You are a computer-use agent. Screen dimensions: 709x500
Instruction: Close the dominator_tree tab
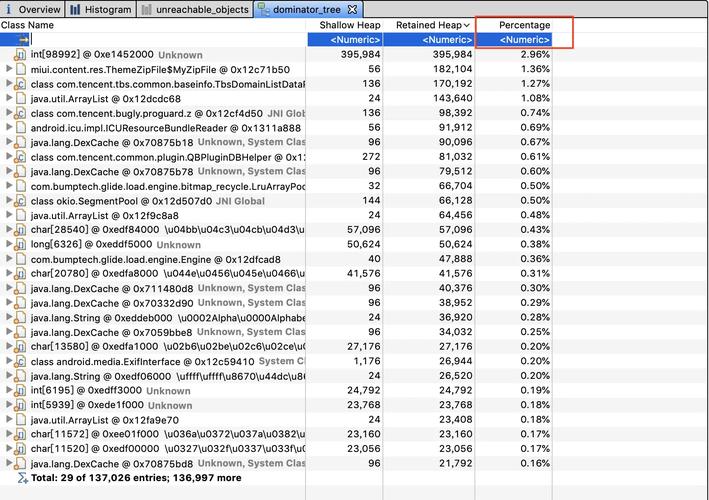coord(353,9)
